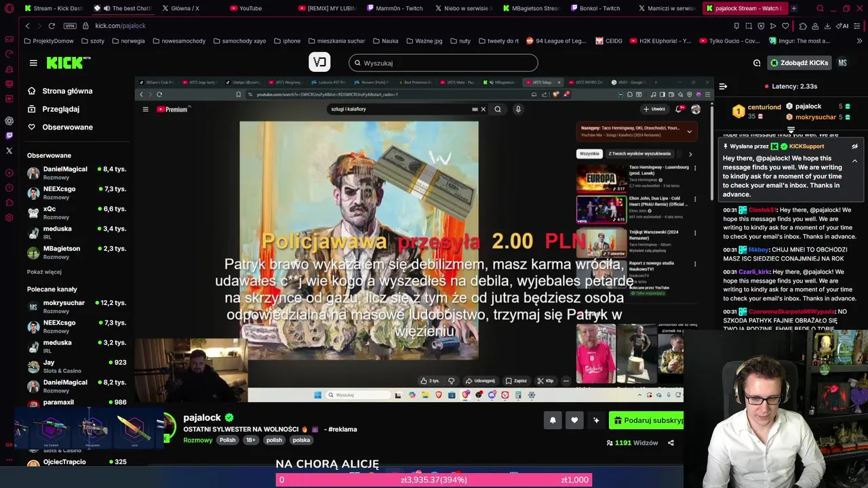Select the 18+ tag
This screenshot has height=488, width=868.
coord(251,440)
